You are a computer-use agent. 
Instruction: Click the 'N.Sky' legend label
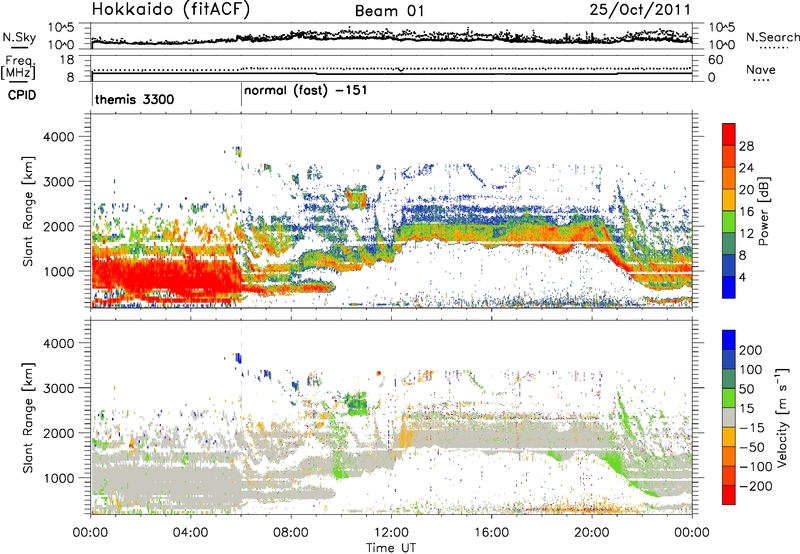pyautogui.click(x=19, y=37)
